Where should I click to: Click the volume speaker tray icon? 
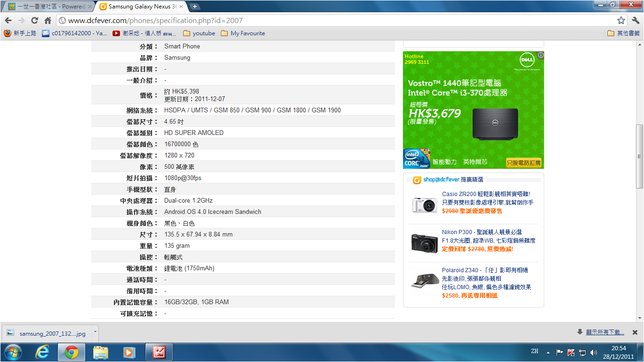(593, 352)
